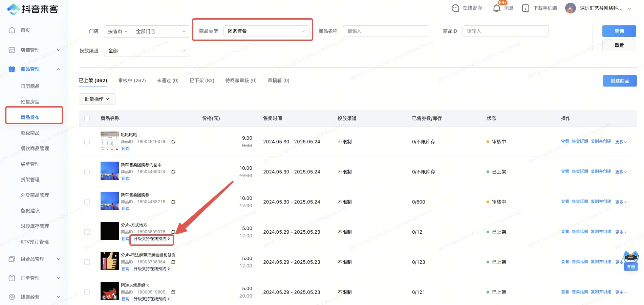Image resolution: width=644 pixels, height=305 pixels.
Task: Focus the 商品名称 input field
Action: click(x=386, y=31)
